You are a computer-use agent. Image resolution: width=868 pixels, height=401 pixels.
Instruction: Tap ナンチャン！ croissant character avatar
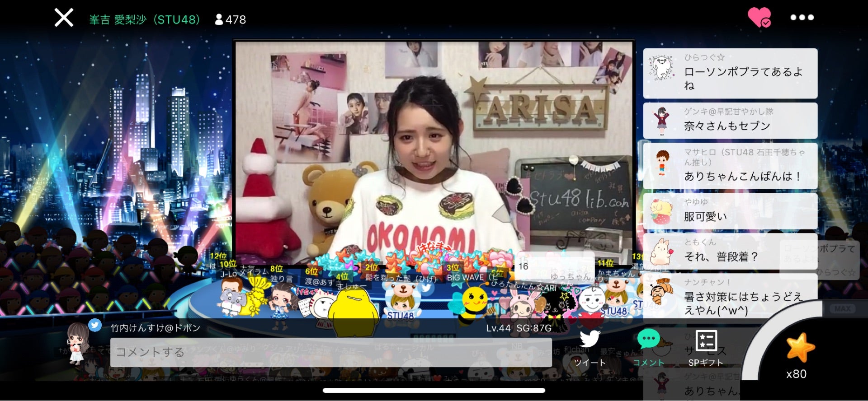click(661, 292)
